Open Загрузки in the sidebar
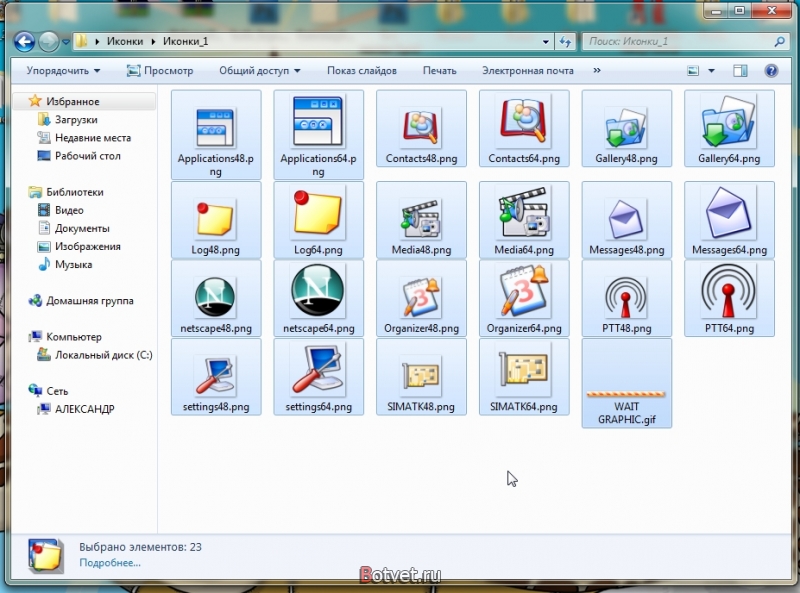The height and width of the screenshot is (593, 800). [76, 119]
